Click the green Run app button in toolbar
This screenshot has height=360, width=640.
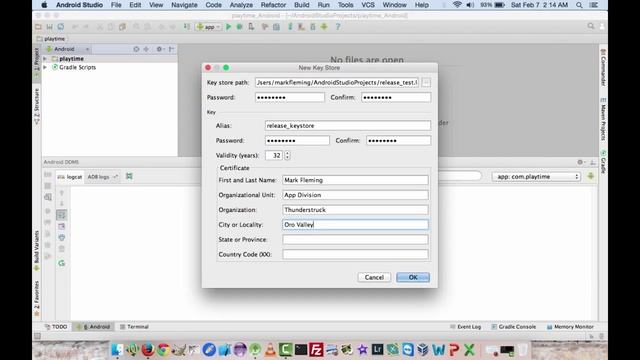coord(229,27)
